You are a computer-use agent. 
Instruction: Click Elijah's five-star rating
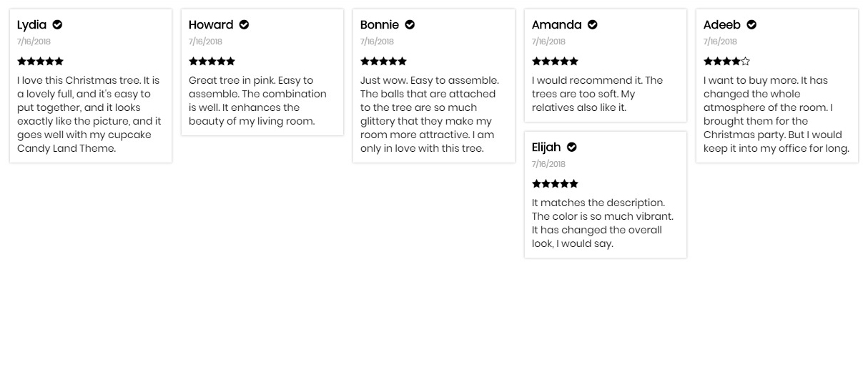[555, 184]
